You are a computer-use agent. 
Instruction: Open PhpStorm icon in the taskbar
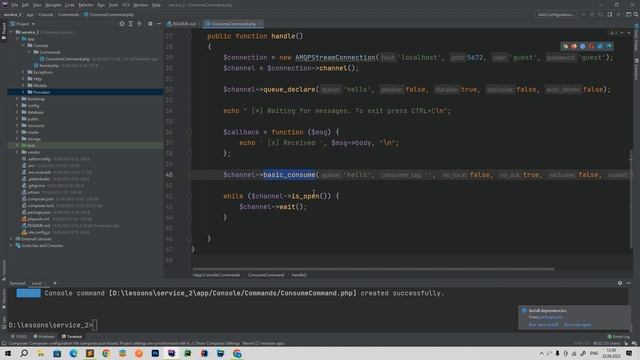171,353
